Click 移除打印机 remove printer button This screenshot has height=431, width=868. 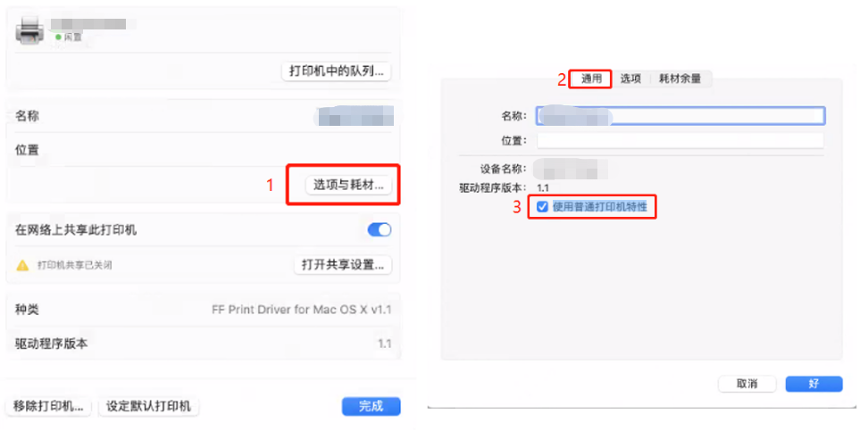click(49, 406)
